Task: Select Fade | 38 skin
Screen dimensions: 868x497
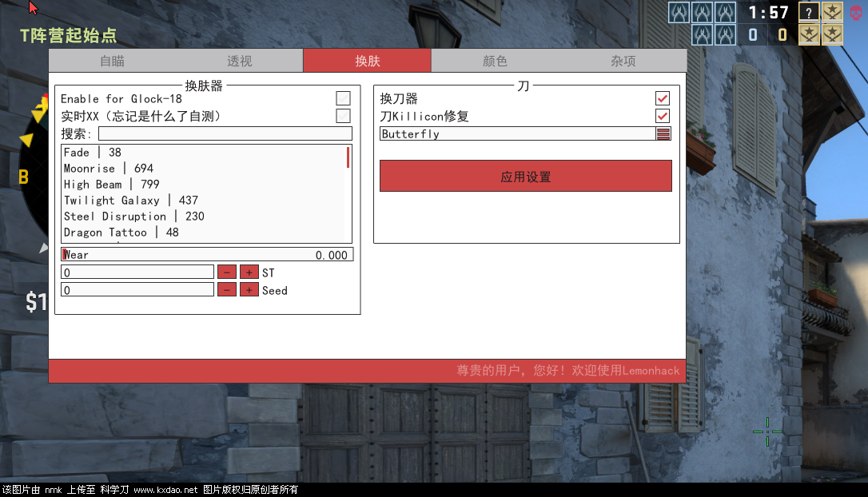Action: click(202, 152)
